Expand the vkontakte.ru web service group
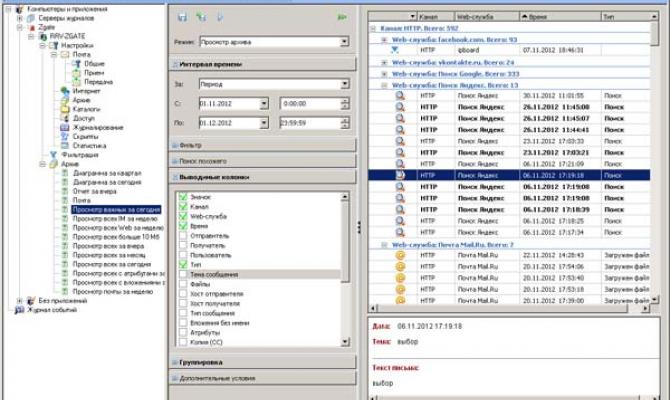 point(384,62)
